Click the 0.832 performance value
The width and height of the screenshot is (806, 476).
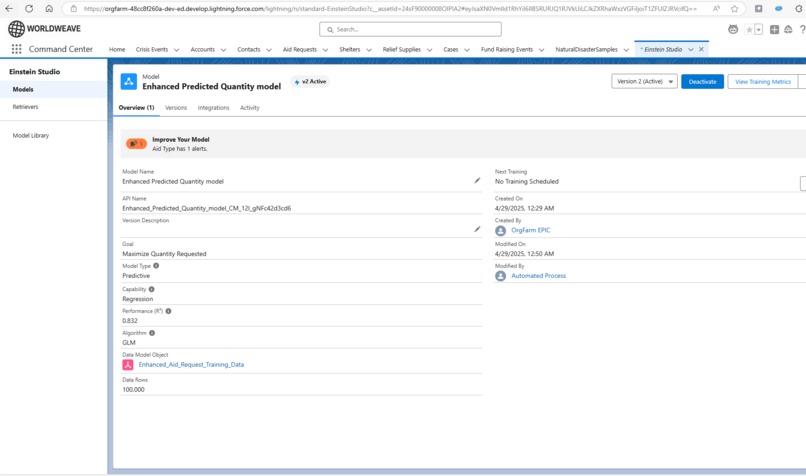130,321
